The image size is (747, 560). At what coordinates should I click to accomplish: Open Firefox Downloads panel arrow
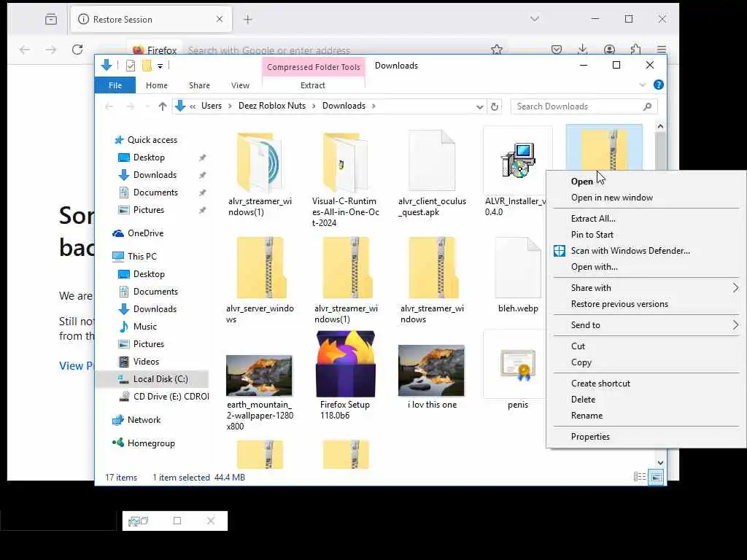[582, 50]
